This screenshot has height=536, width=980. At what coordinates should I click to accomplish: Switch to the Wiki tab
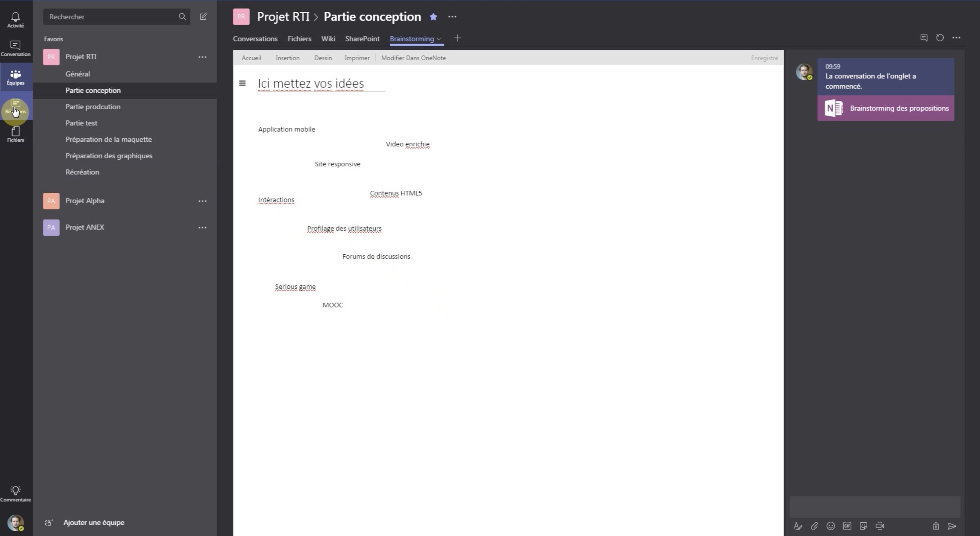(328, 38)
